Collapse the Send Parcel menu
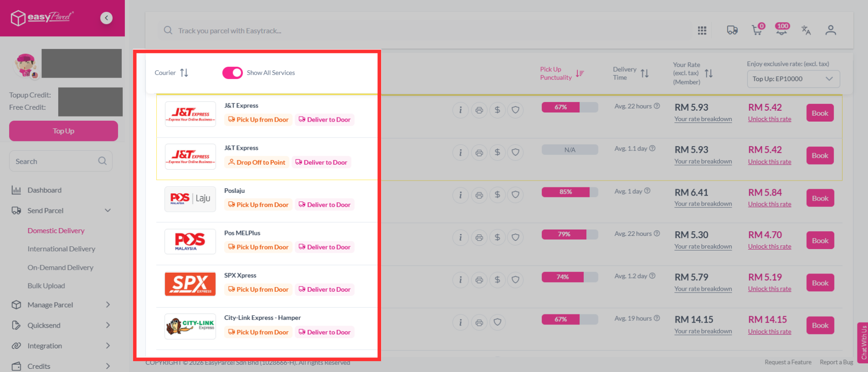The width and height of the screenshot is (868, 372). [108, 210]
